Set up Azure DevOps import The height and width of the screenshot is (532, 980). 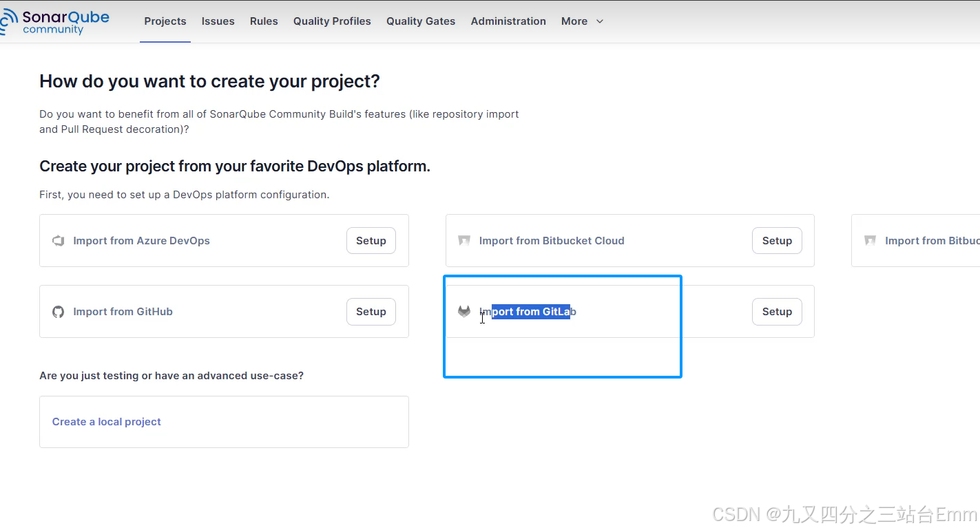[371, 241]
